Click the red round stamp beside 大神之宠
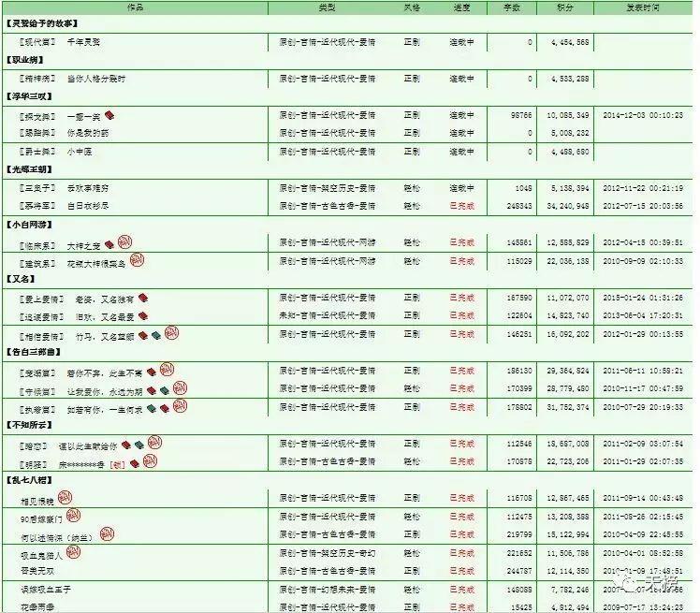Screen dimensions: 700x613 tap(124, 242)
